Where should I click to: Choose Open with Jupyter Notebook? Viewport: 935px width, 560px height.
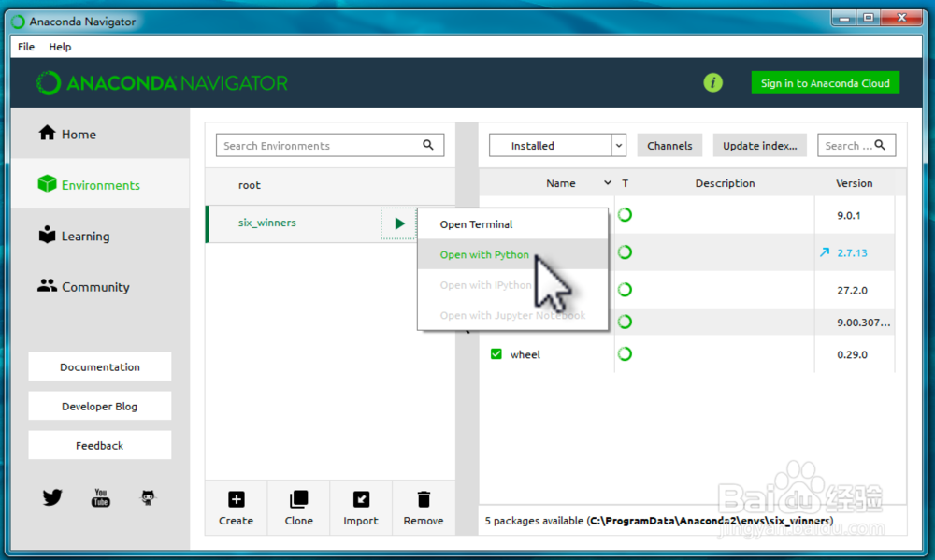pos(512,315)
